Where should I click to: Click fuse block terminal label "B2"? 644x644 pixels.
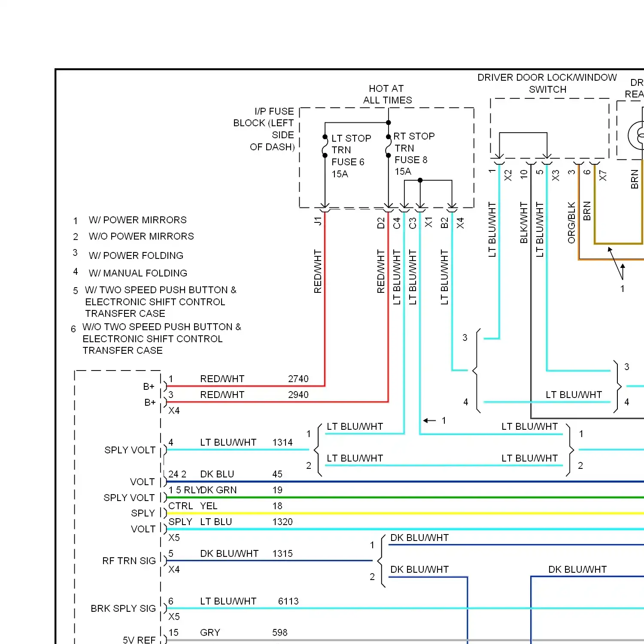[444, 223]
